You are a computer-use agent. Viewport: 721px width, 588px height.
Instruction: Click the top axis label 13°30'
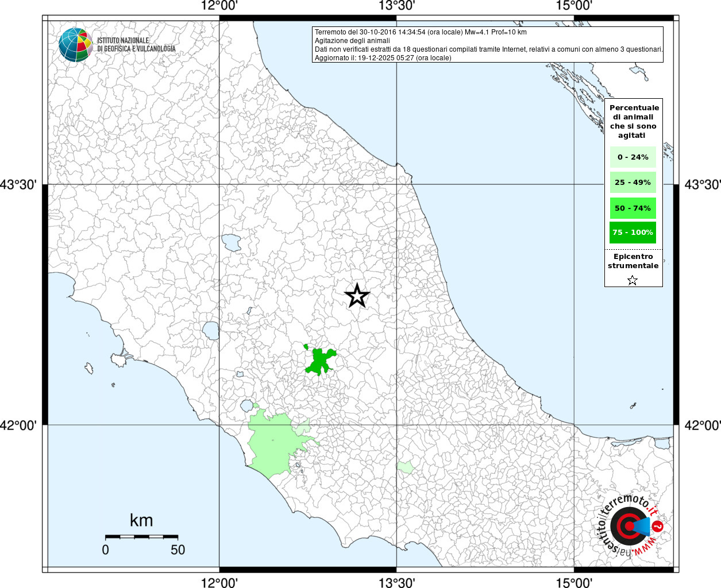coord(396,6)
